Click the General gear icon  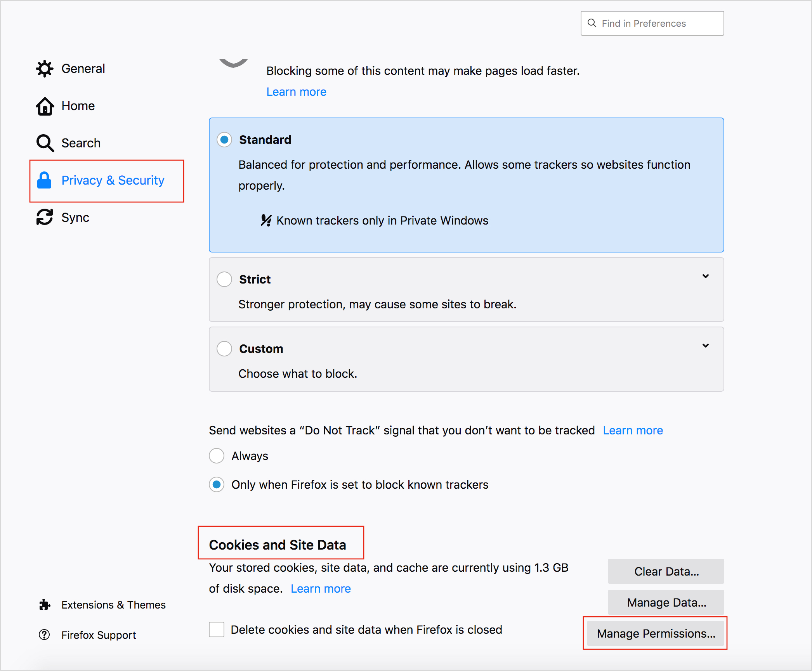tap(45, 69)
